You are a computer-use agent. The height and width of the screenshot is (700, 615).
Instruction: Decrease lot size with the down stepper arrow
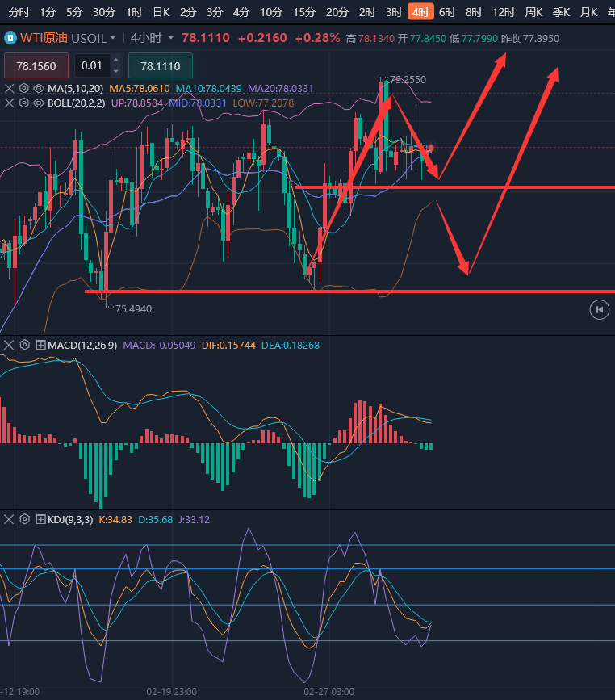pyautogui.click(x=116, y=71)
